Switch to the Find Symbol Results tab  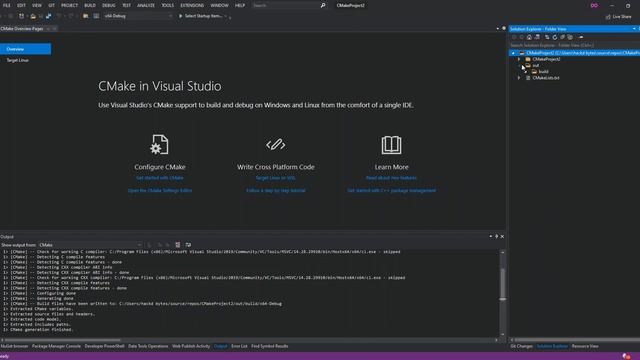[x=270, y=346]
